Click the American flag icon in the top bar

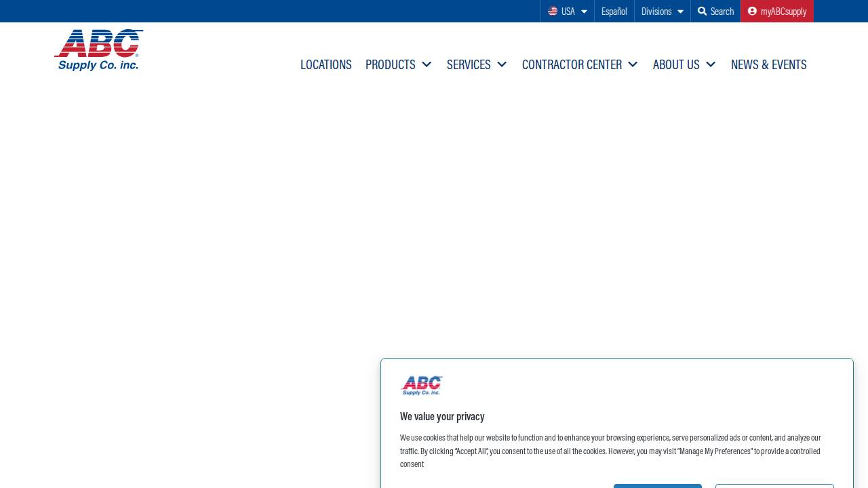[553, 11]
